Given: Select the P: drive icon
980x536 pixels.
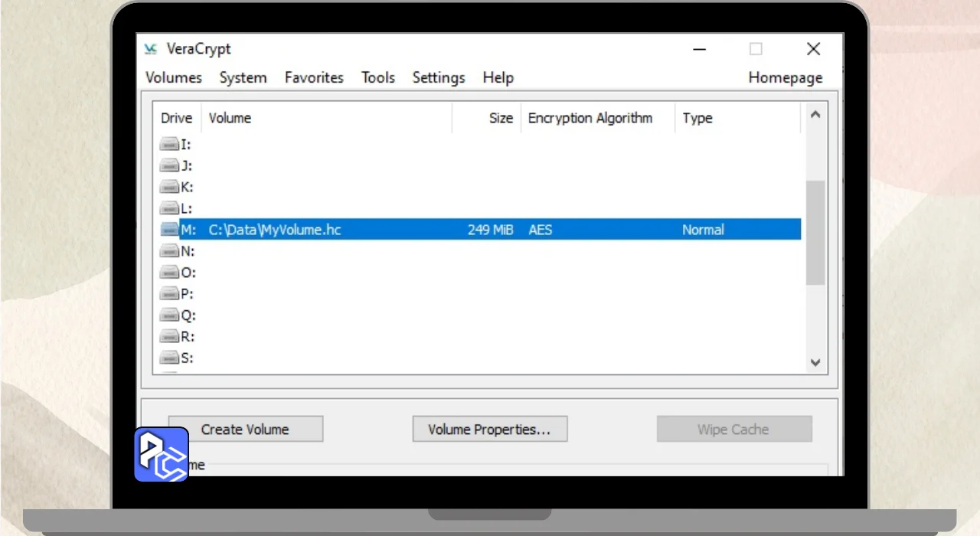Looking at the screenshot, I should click(168, 294).
